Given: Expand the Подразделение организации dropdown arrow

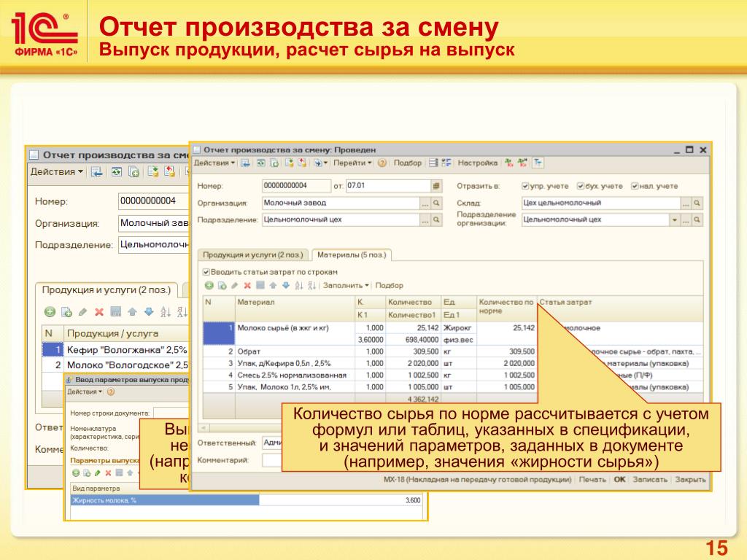Looking at the screenshot, I should pos(675,220).
